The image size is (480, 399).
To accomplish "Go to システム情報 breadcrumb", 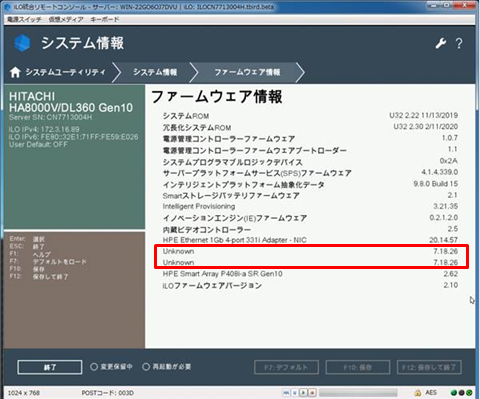I will [x=155, y=72].
